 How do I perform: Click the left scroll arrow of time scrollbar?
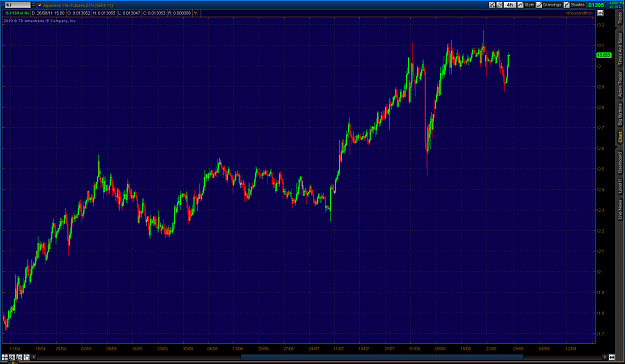(34, 357)
